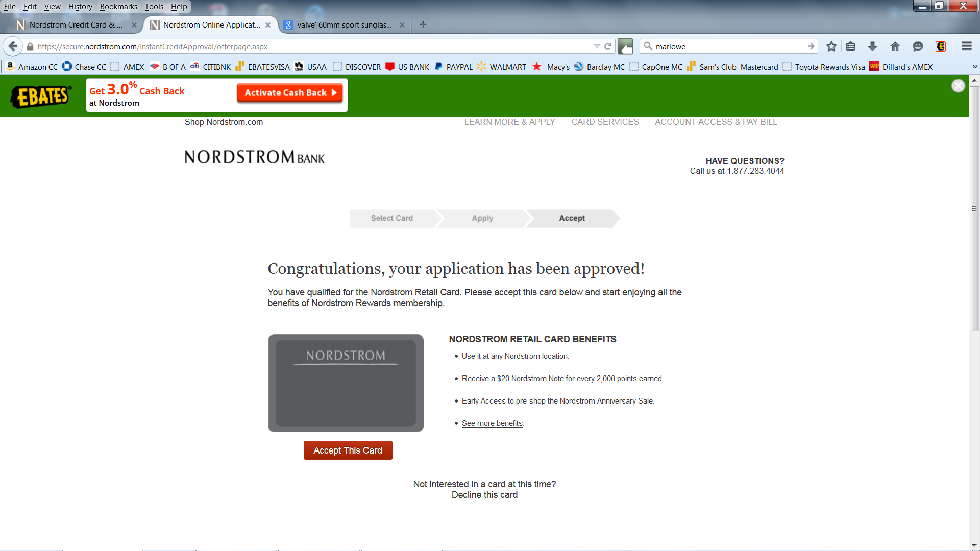Click the Shop Nordstrom.com menu item
Screen dimensions: 980x551
click(224, 122)
